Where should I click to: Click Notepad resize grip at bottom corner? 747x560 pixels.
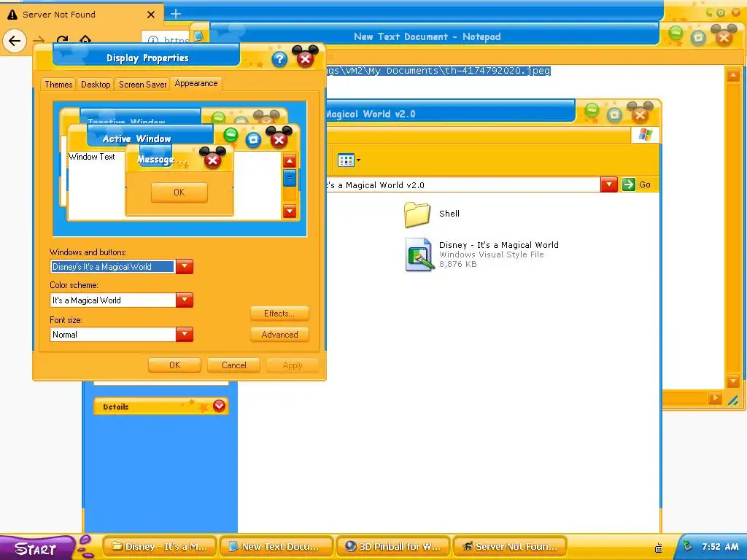click(x=733, y=400)
